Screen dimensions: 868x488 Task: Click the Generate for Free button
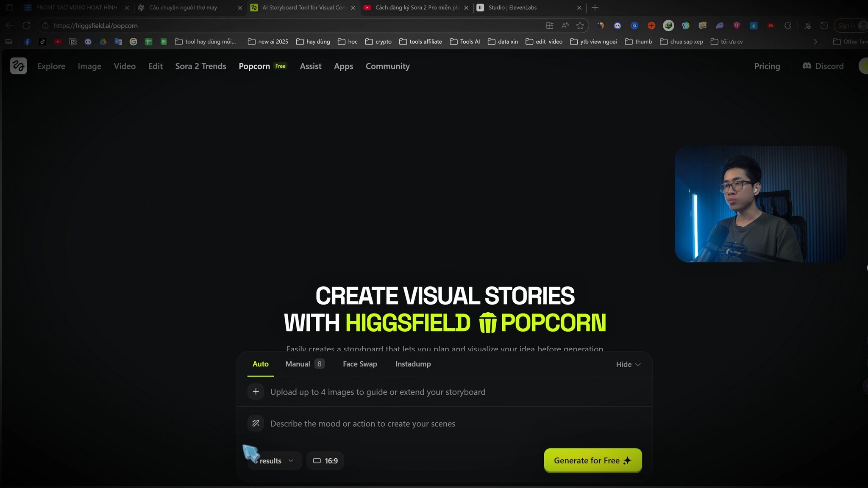[x=593, y=460]
